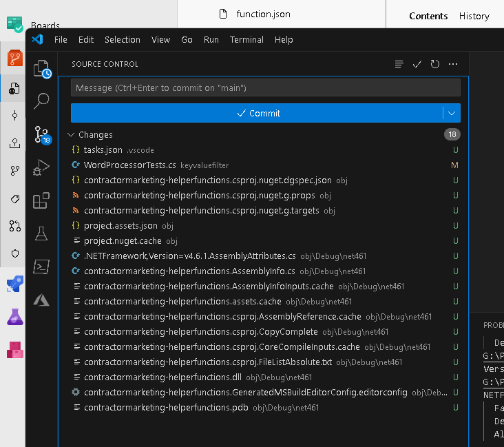Open the Terminal menu
504x447 pixels.
point(246,39)
